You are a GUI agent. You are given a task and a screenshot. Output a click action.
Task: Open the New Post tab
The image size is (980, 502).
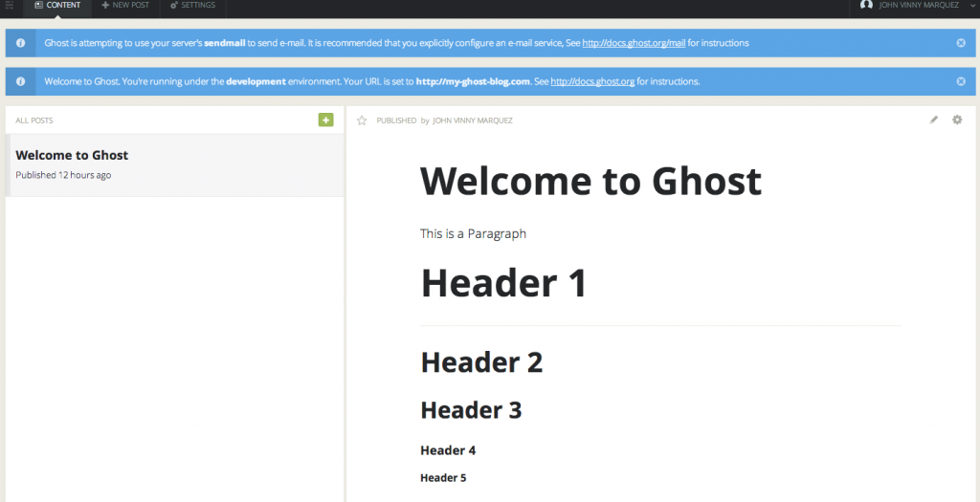coord(125,5)
